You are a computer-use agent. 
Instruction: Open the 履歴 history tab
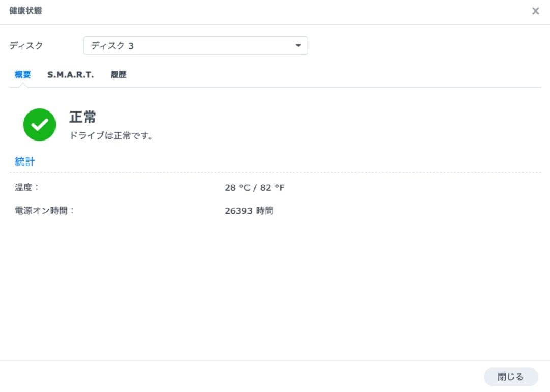pyautogui.click(x=118, y=74)
